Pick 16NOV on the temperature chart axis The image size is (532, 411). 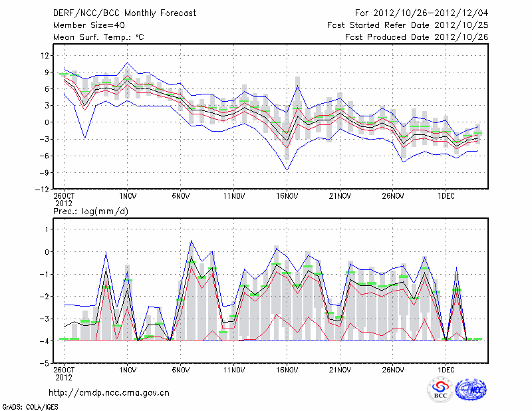click(287, 196)
